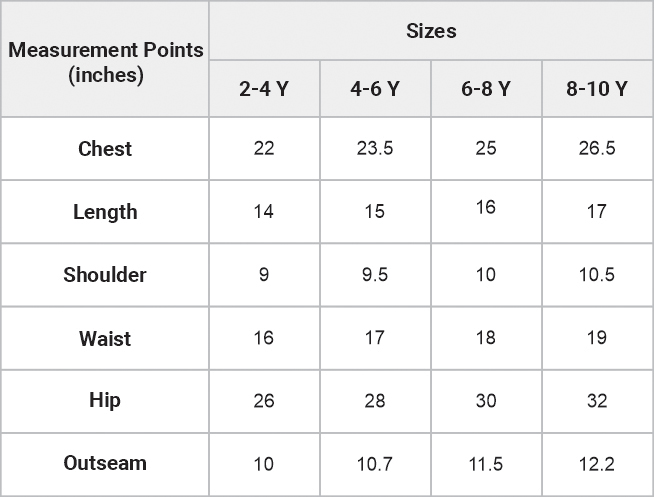Select the Waist row label
The width and height of the screenshot is (654, 497).
tap(105, 338)
